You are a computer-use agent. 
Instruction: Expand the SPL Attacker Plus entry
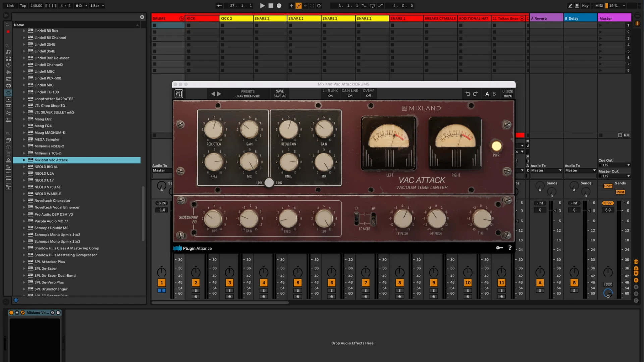coord(24,262)
